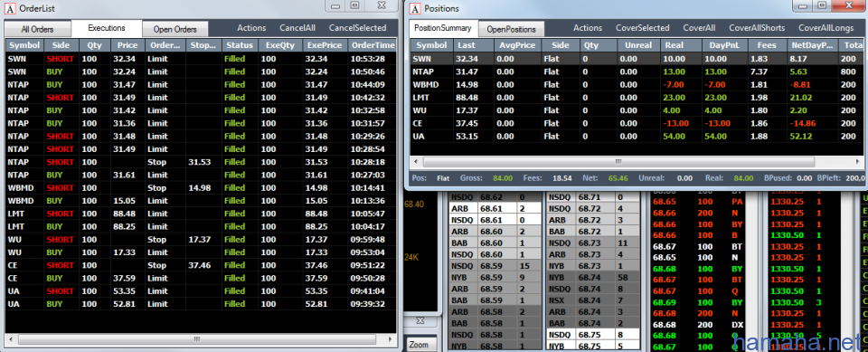Open Actions menu in OrderList window
The width and height of the screenshot is (868, 352).
pos(251,28)
